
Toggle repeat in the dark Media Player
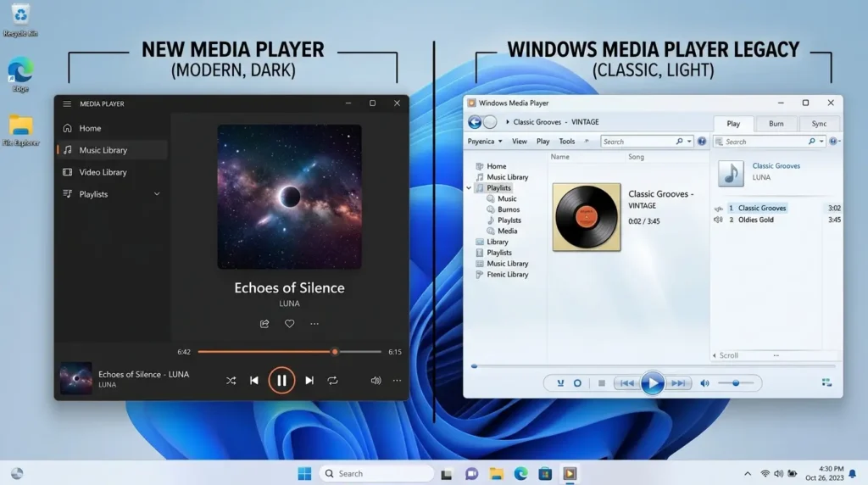(x=332, y=381)
